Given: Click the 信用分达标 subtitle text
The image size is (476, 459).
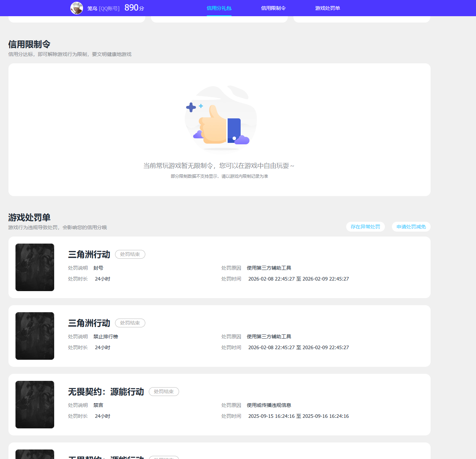Looking at the screenshot, I should pyautogui.click(x=70, y=54).
